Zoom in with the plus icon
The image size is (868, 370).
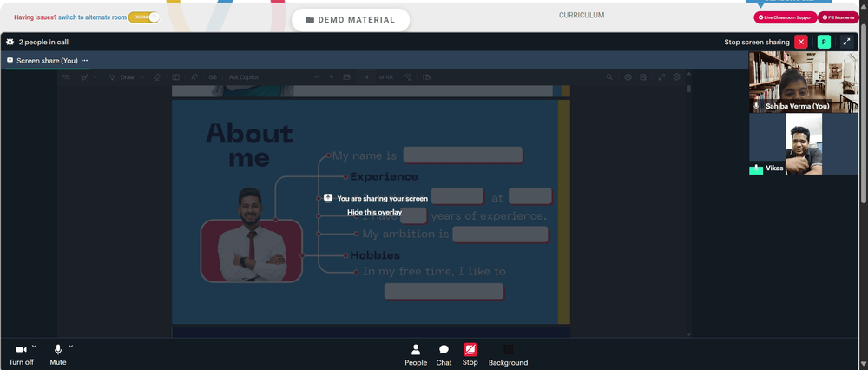pyautogui.click(x=331, y=77)
